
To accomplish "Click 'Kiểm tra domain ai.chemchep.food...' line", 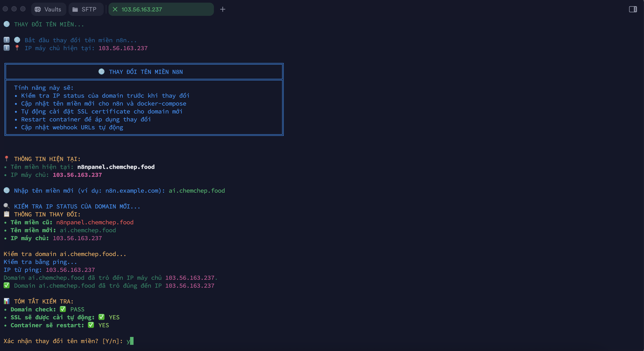I will click(x=65, y=254).
